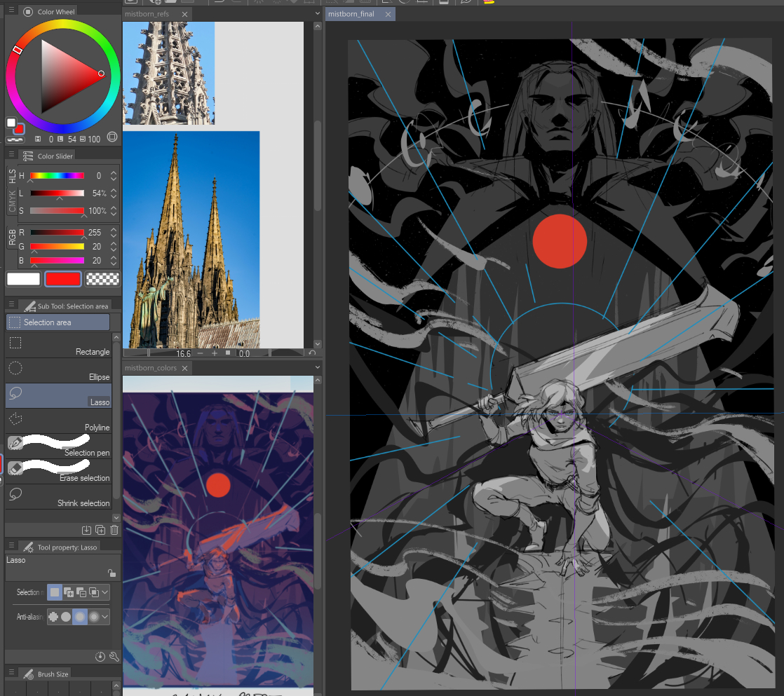784x696 pixels.
Task: Click the Selection area tool group button
Action: pyautogui.click(x=58, y=322)
